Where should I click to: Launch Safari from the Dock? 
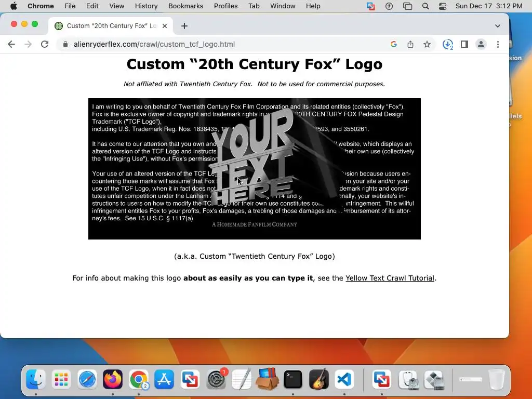click(87, 379)
